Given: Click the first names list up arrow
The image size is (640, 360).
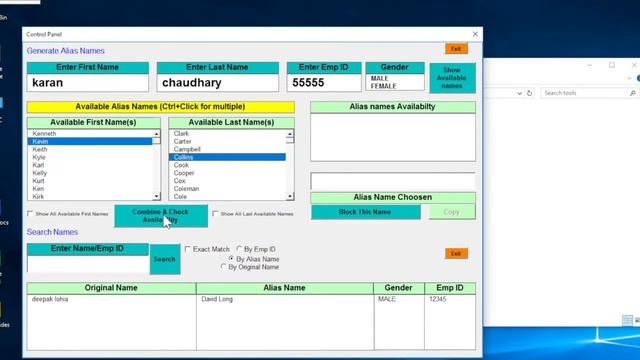Looking at the screenshot, I should pyautogui.click(x=156, y=134).
